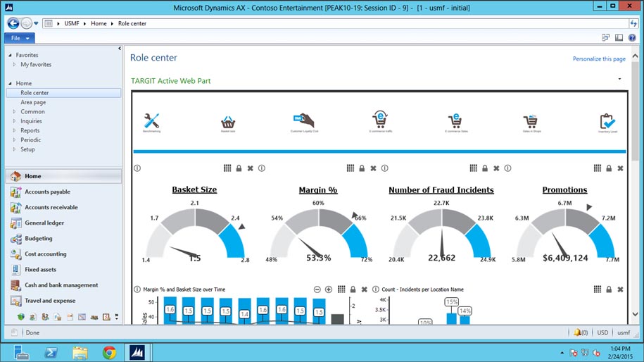Click the Basket size basket icon
The width and height of the screenshot is (644, 362).
point(227,122)
